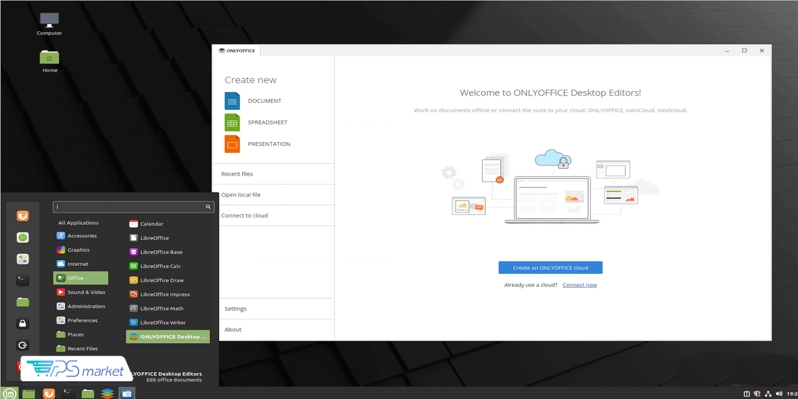Open the Computer desktop icon
This screenshot has width=798, height=399.
[49, 24]
